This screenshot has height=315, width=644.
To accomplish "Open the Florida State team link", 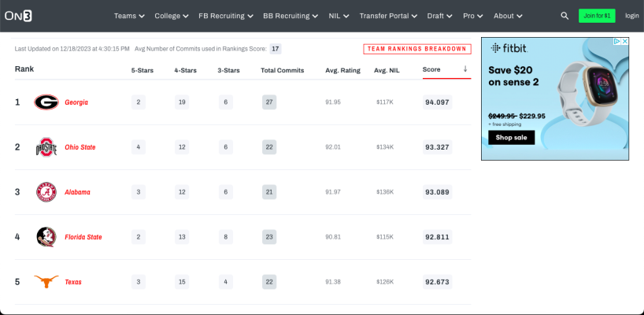I will (83, 237).
